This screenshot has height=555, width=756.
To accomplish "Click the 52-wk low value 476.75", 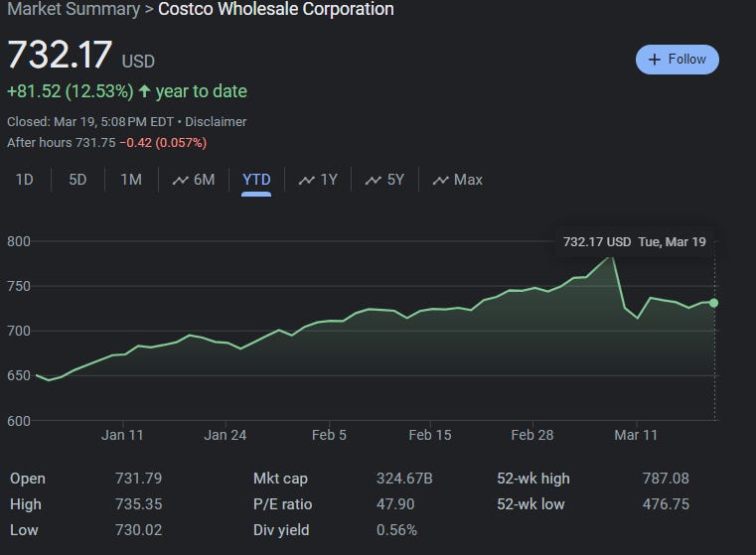I will click(x=666, y=504).
